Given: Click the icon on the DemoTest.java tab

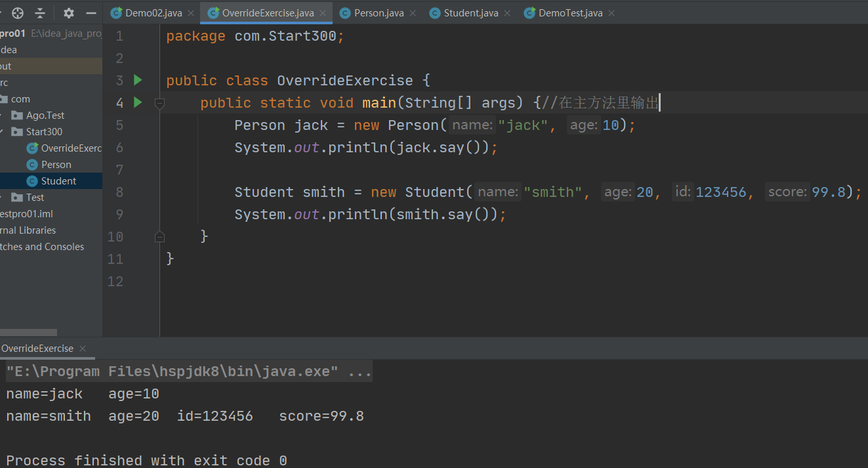Looking at the screenshot, I should [x=529, y=13].
